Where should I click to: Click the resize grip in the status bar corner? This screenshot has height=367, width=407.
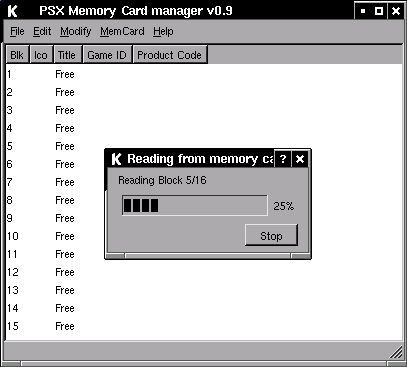396,352
